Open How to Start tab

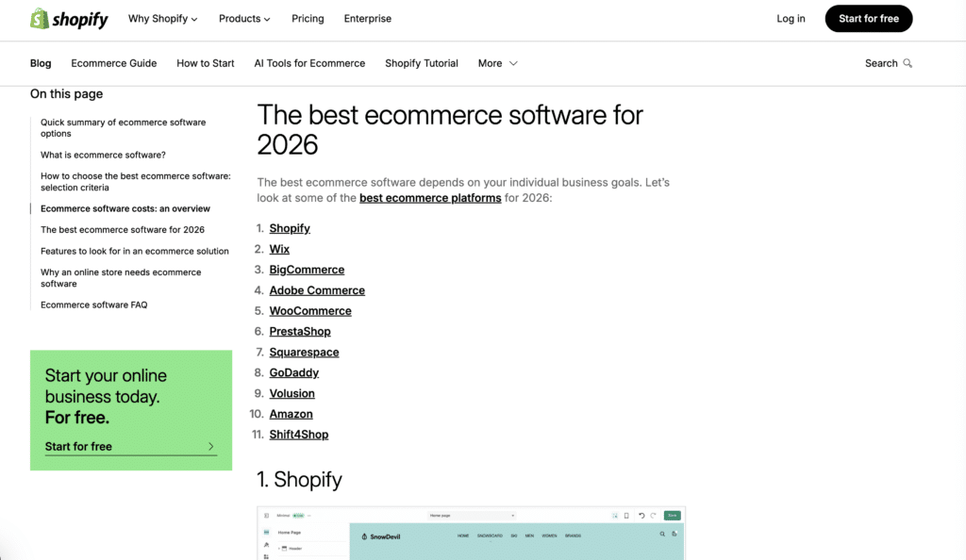205,63
